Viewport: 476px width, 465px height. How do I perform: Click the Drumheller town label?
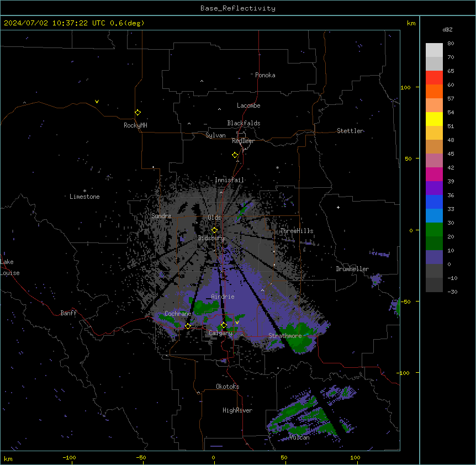tap(352, 269)
